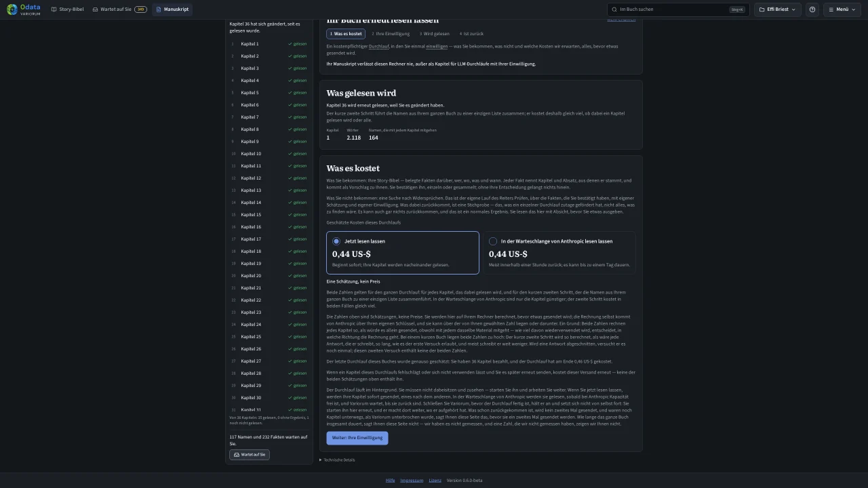The height and width of the screenshot is (488, 868).
Task: Click the 164 names value
Action: click(x=374, y=138)
